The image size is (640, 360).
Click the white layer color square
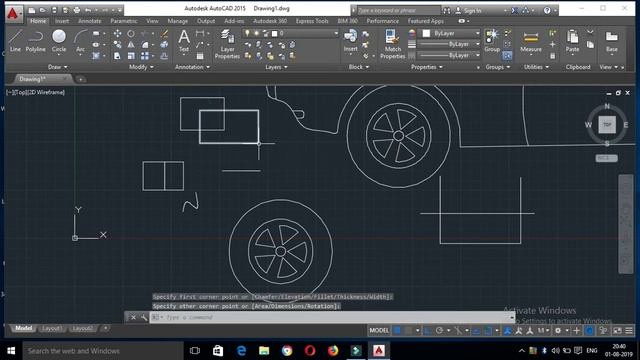click(275, 33)
